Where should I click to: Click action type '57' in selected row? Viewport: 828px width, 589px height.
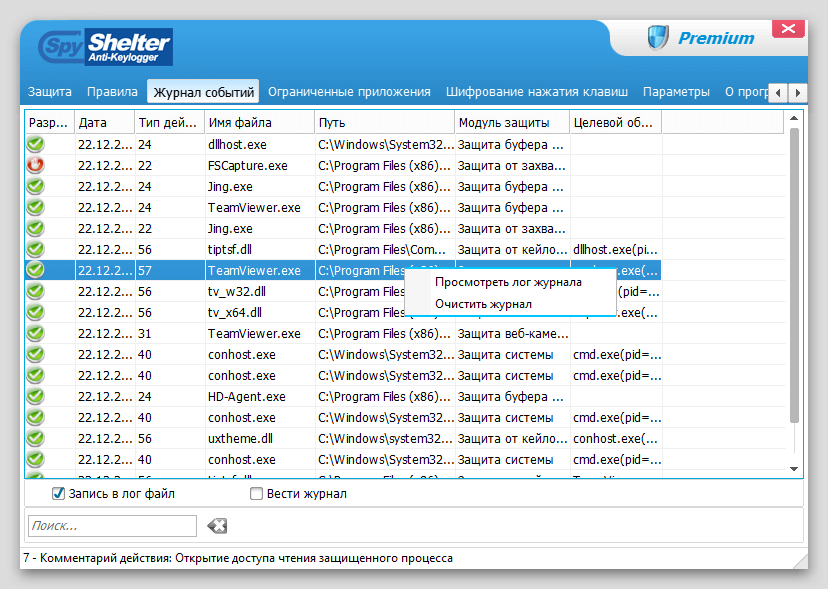pyautogui.click(x=145, y=270)
